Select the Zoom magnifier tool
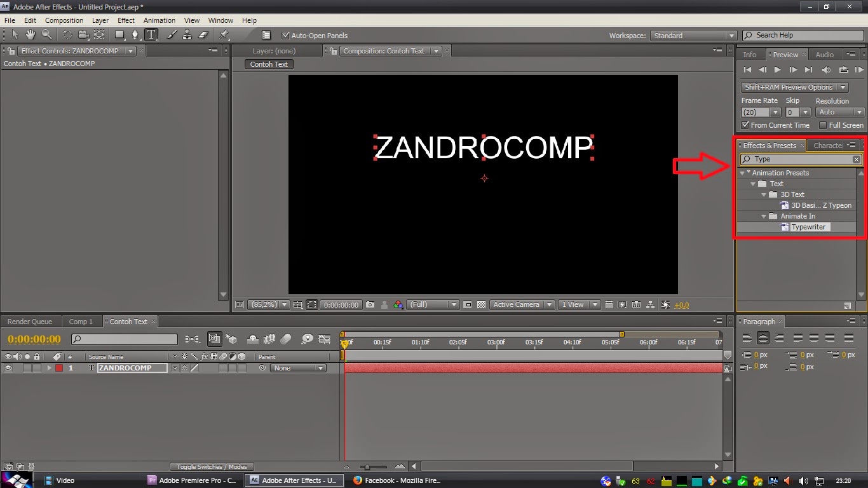Image resolution: width=868 pixels, height=488 pixels. pos(46,35)
